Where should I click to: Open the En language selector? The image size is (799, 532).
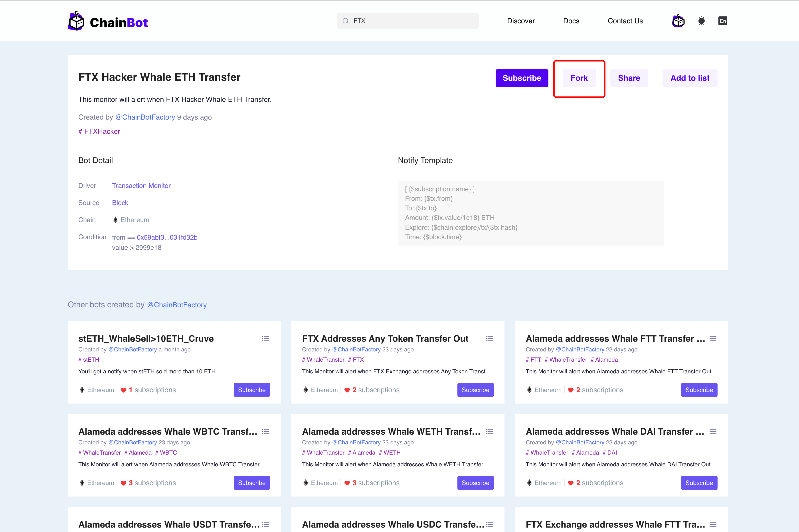click(x=723, y=21)
